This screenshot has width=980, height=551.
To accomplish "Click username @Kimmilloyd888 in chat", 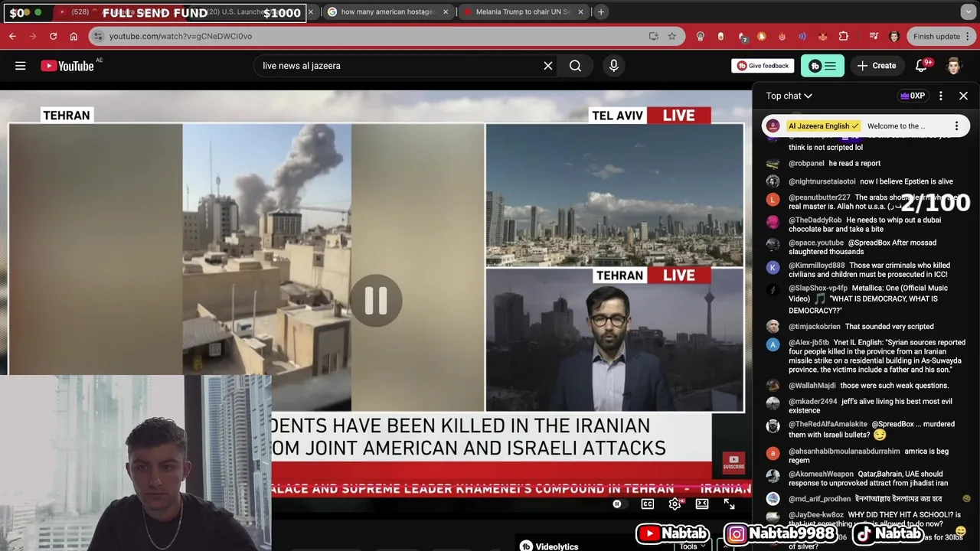I will click(817, 265).
